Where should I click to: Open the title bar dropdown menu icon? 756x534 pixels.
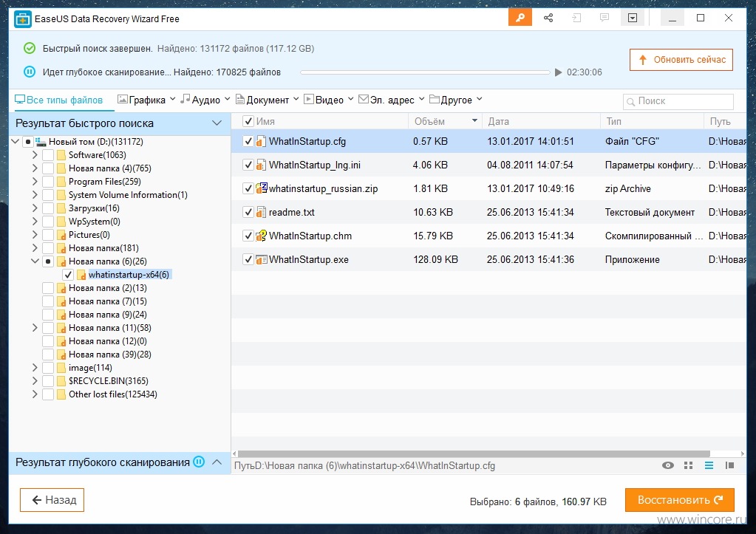633,18
